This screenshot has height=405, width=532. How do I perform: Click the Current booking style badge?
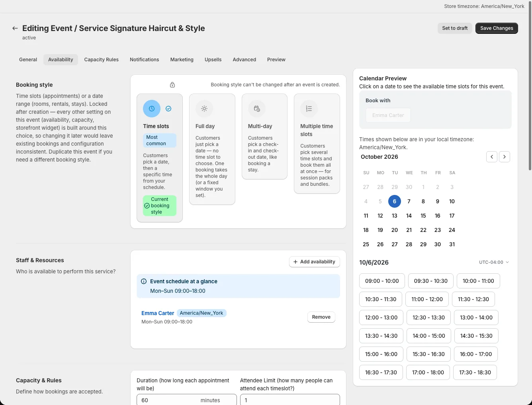(x=160, y=206)
